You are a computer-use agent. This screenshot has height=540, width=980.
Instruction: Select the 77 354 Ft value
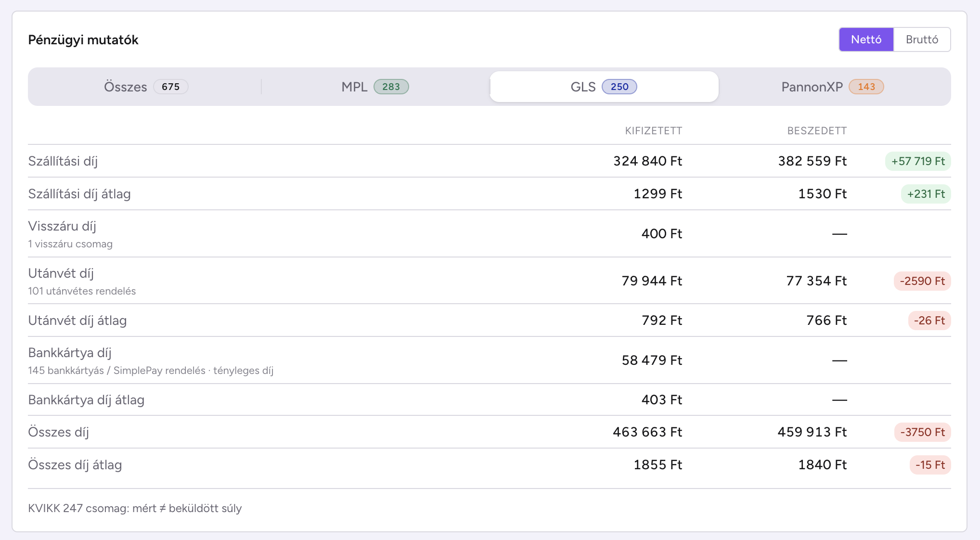(x=816, y=281)
